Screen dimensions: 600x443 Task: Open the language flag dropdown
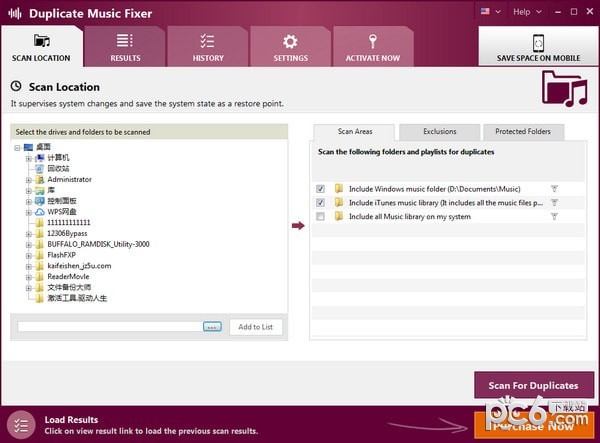(491, 11)
